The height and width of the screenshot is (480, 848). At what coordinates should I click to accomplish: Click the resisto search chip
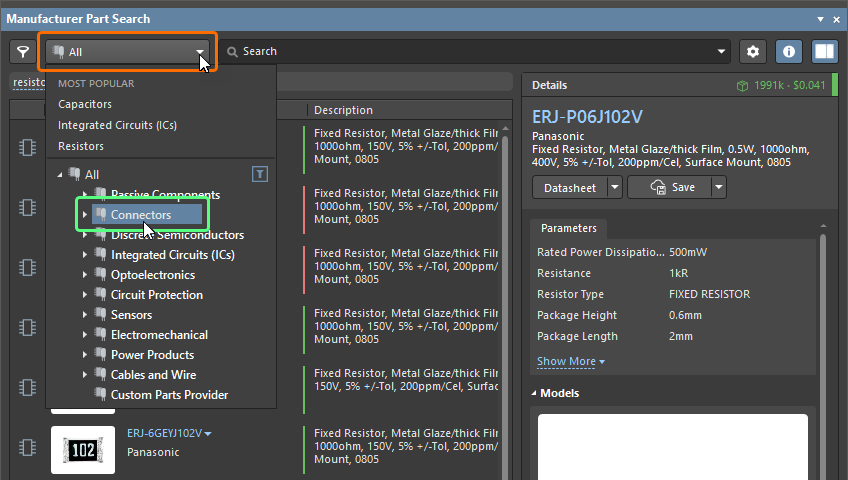point(29,82)
